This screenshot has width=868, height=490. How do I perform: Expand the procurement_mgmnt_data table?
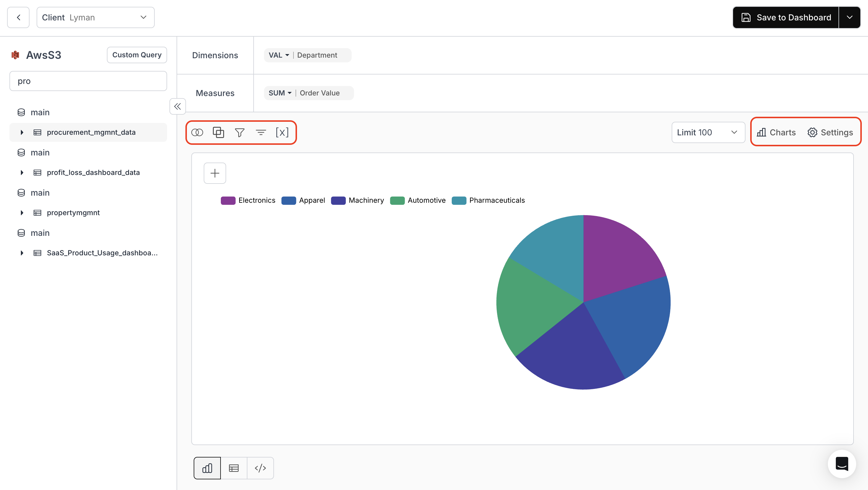click(x=22, y=132)
